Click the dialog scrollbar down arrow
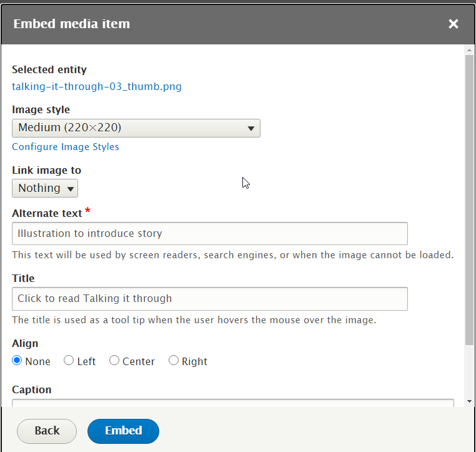 pyautogui.click(x=469, y=401)
